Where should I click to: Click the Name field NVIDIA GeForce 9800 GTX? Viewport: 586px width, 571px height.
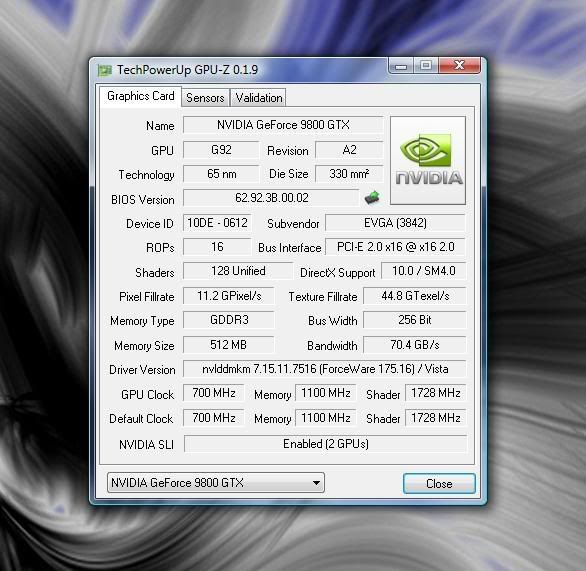283,125
